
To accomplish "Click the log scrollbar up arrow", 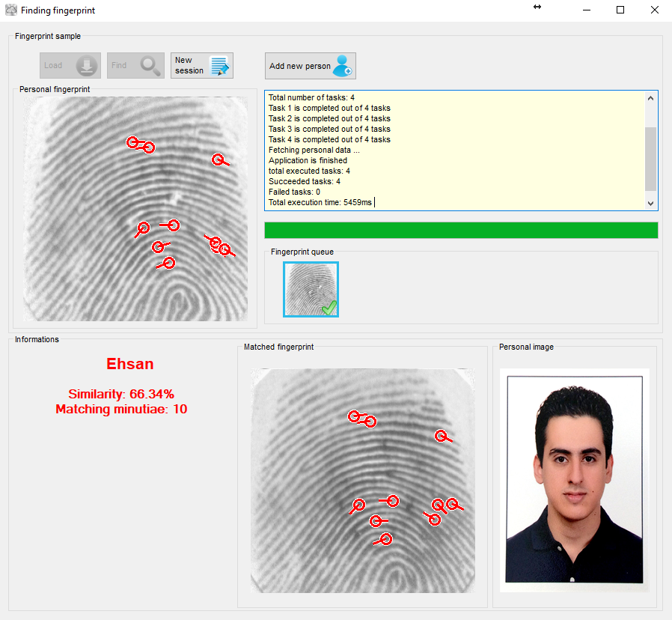I will pos(650,98).
